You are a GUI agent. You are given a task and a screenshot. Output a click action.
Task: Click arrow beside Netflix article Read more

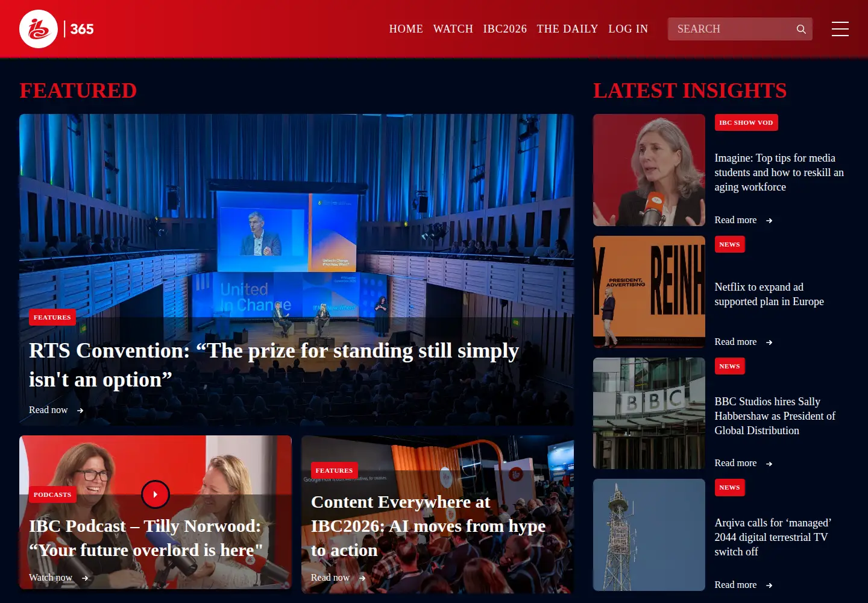point(769,343)
